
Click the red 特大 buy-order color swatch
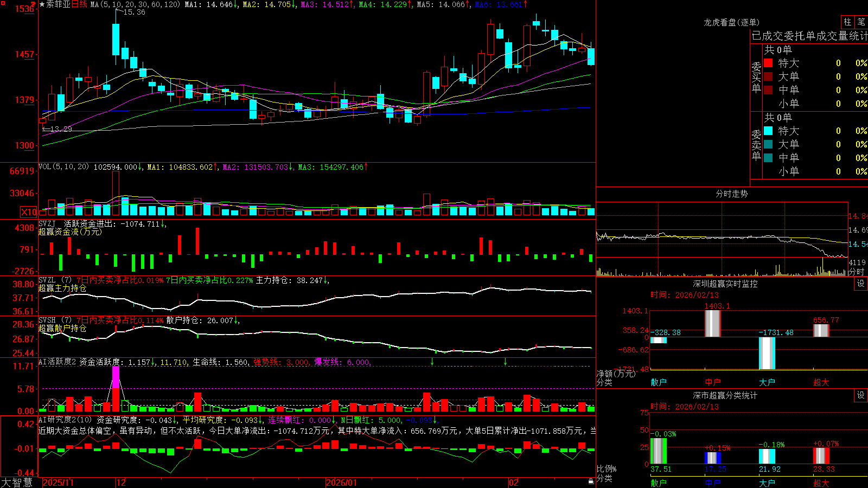768,63
